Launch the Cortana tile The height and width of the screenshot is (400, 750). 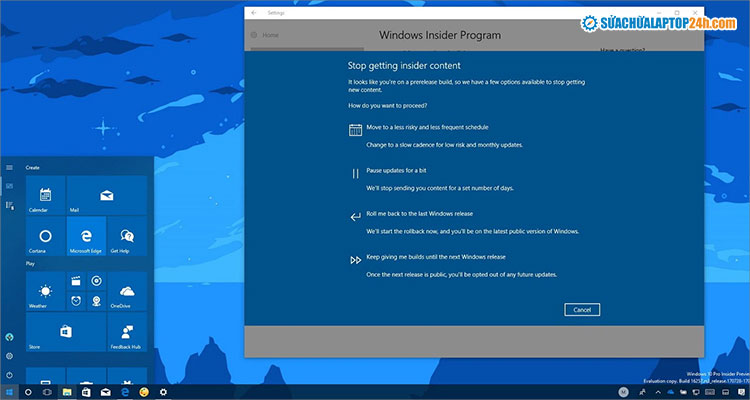(x=45, y=236)
